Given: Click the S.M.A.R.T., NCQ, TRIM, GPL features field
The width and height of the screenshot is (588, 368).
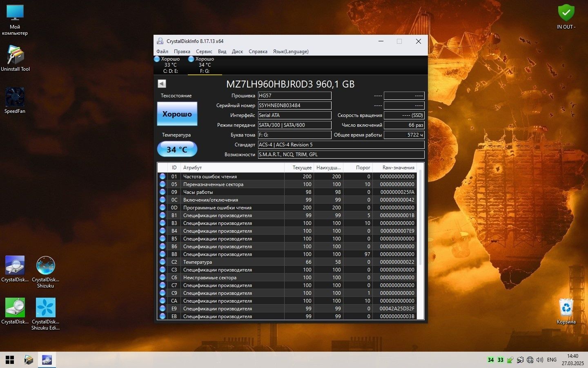Looking at the screenshot, I should tap(341, 155).
